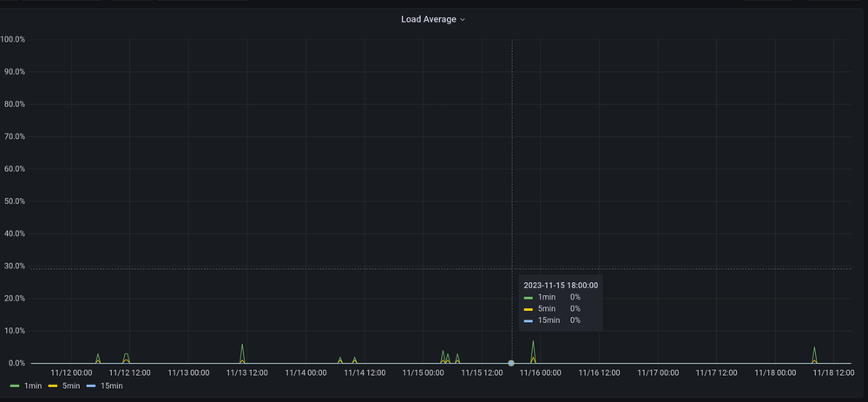
Task: Click the 11/12 12:00 x-axis label
Action: click(x=129, y=373)
